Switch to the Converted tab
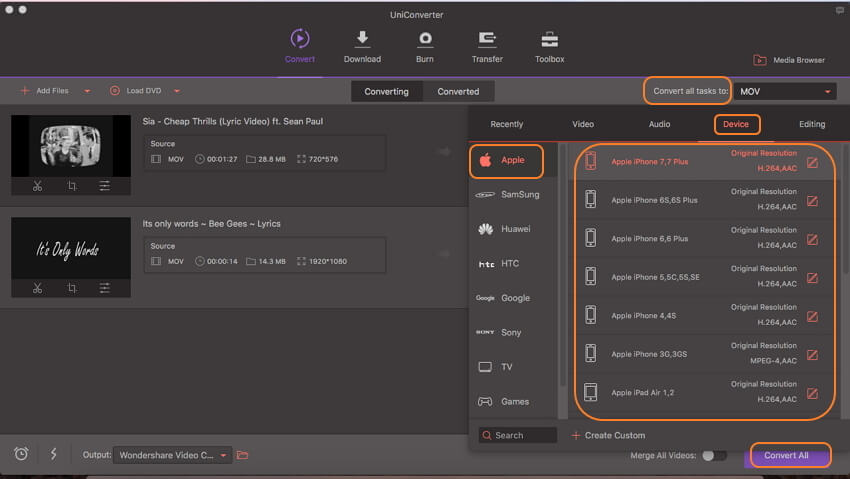 coord(458,92)
